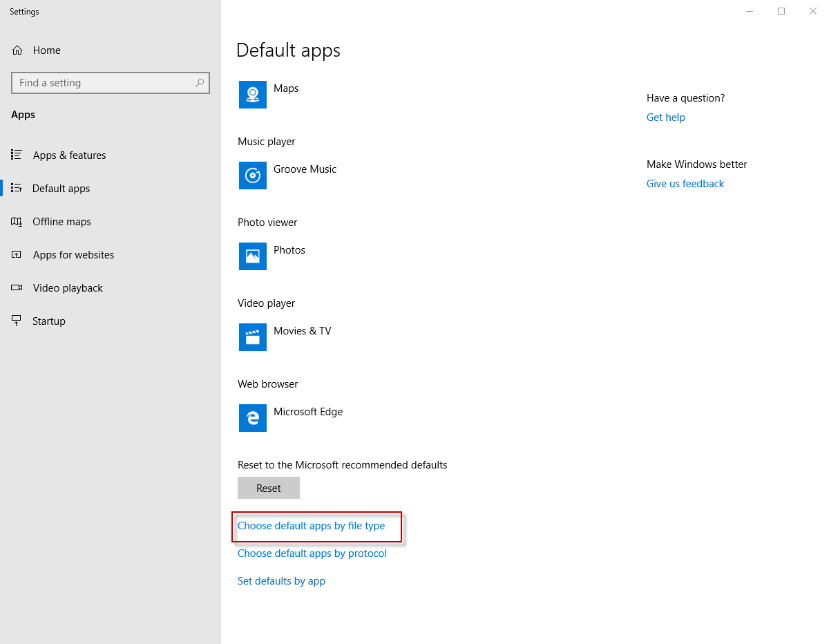
Task: Click the Default apps page heading
Action: coord(288,50)
